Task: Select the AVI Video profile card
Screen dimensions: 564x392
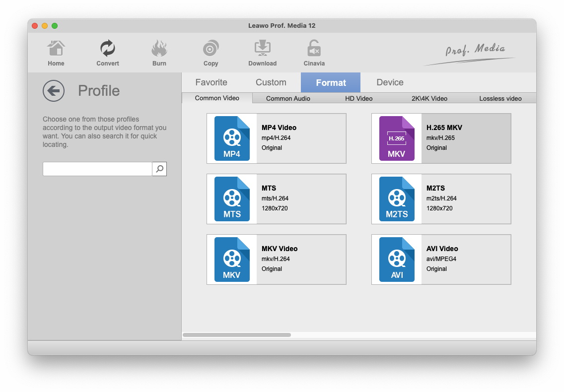Action: [x=441, y=260]
